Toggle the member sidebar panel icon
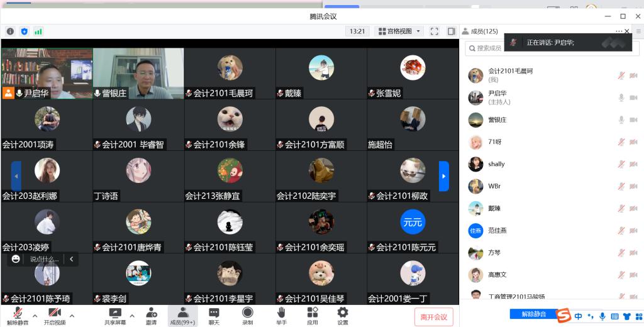Image resolution: width=644 pixels, height=327 pixels. point(451,31)
